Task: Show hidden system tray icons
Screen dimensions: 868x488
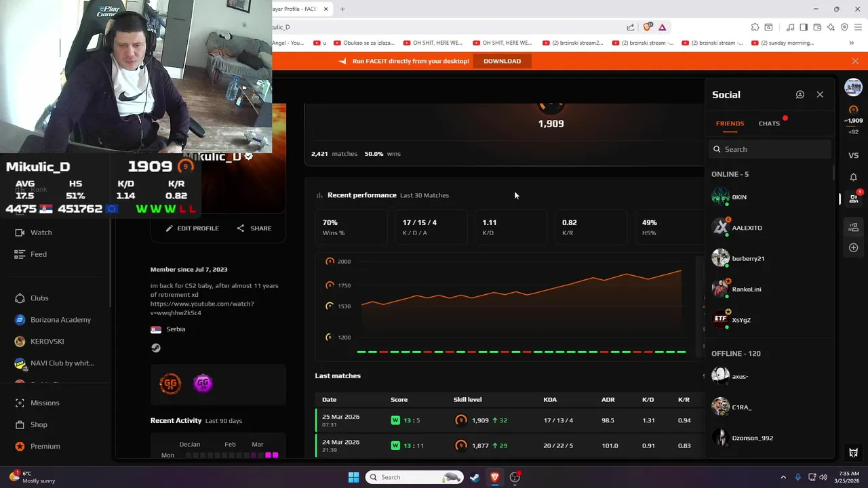Action: point(783,477)
